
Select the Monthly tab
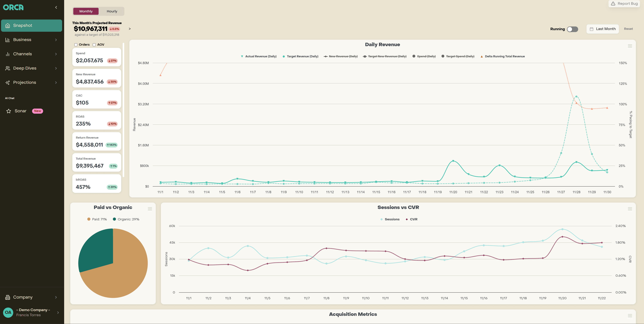[86, 11]
